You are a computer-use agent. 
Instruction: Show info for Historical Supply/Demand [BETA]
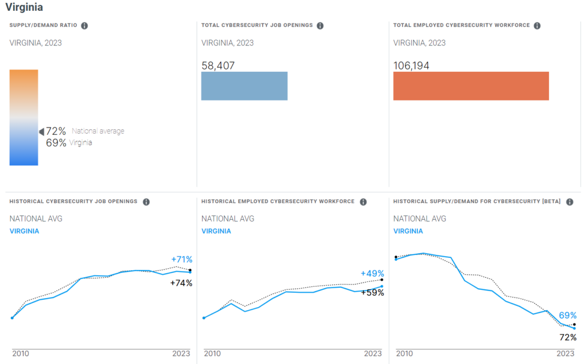570,202
